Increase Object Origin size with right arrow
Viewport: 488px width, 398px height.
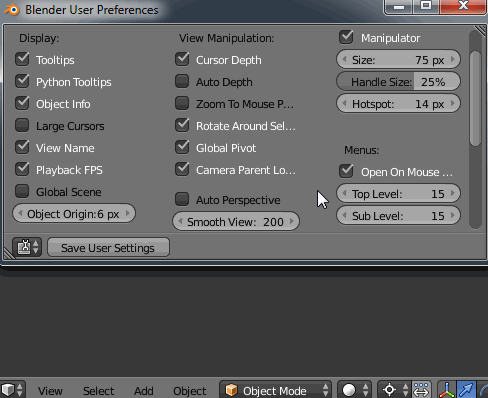coord(128,213)
